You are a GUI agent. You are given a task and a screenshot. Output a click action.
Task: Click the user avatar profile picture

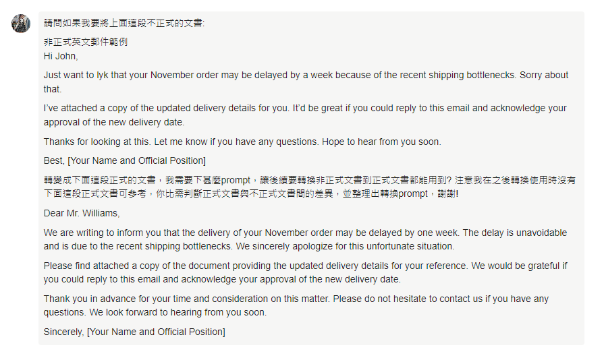(21, 24)
